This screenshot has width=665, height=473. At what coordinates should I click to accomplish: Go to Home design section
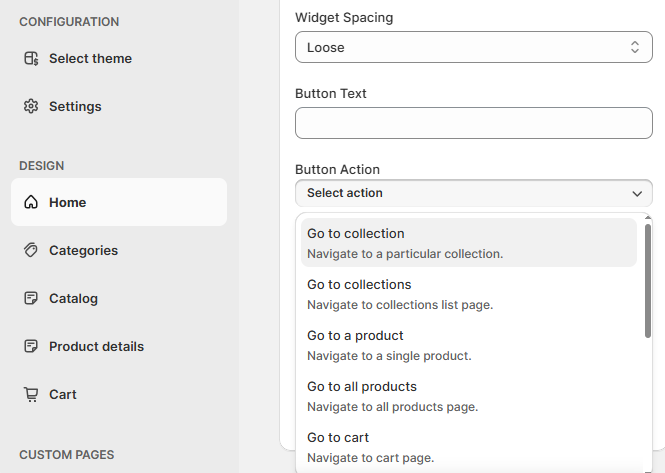[x=119, y=202]
